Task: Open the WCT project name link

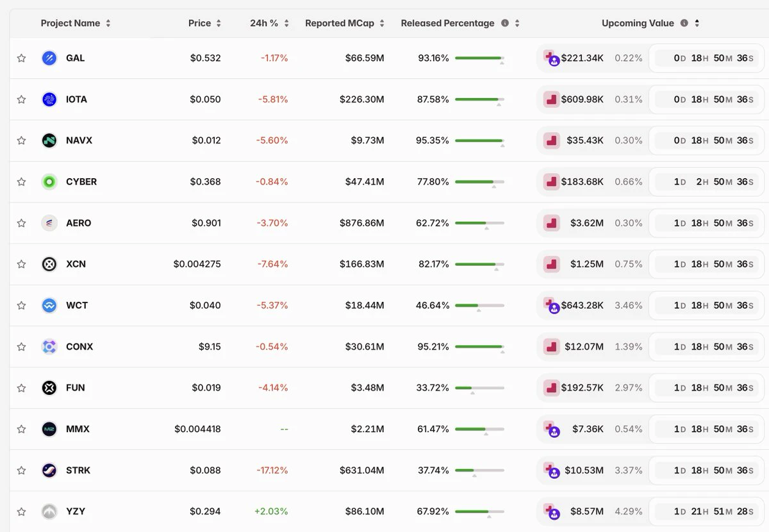Action: 77,305
